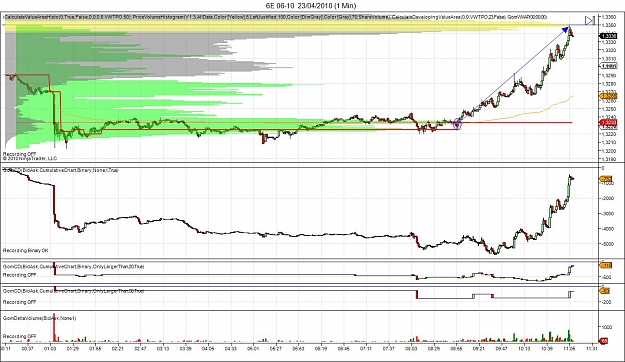Click the 11:31 time axis label
The height and width of the screenshot is (362, 625).
592,348
